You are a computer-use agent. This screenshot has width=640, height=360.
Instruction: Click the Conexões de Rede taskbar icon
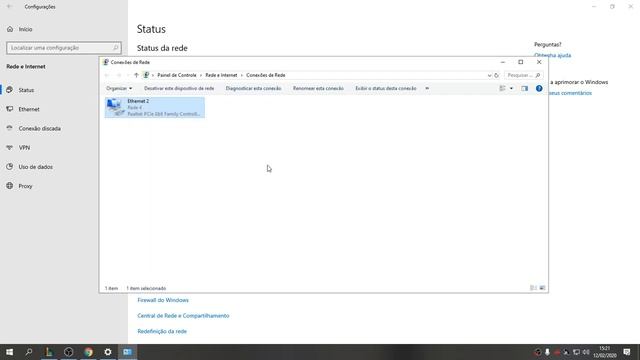pyautogui.click(x=127, y=352)
